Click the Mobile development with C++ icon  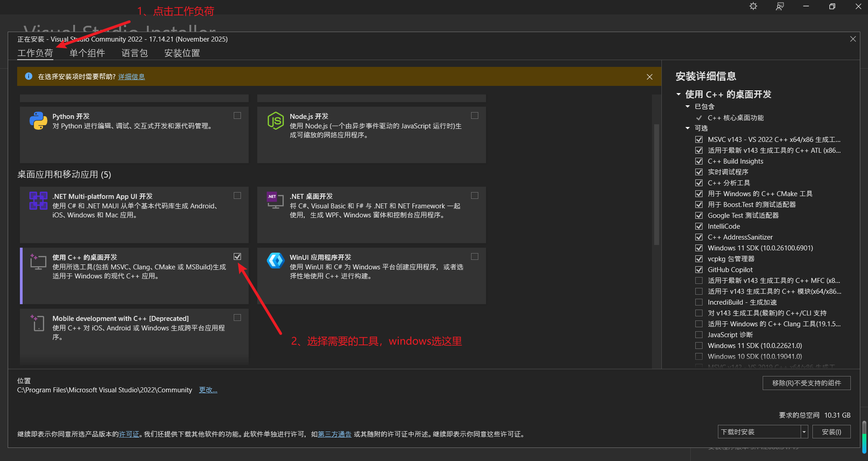[38, 323]
